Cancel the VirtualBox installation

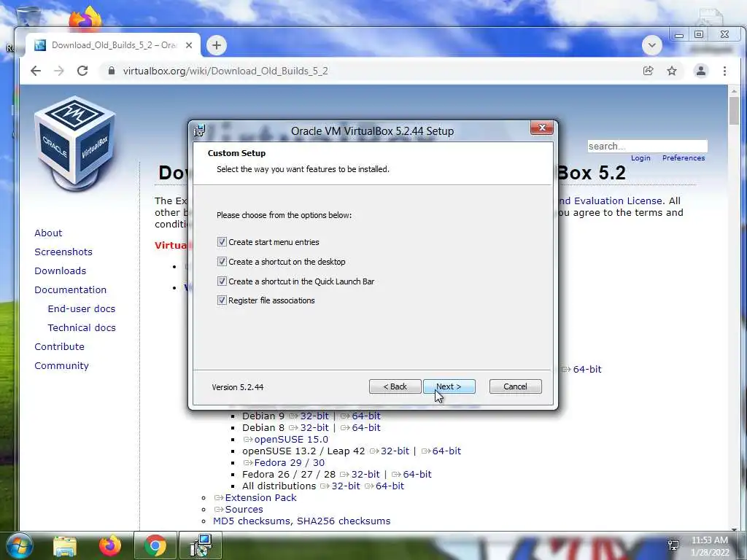click(516, 386)
